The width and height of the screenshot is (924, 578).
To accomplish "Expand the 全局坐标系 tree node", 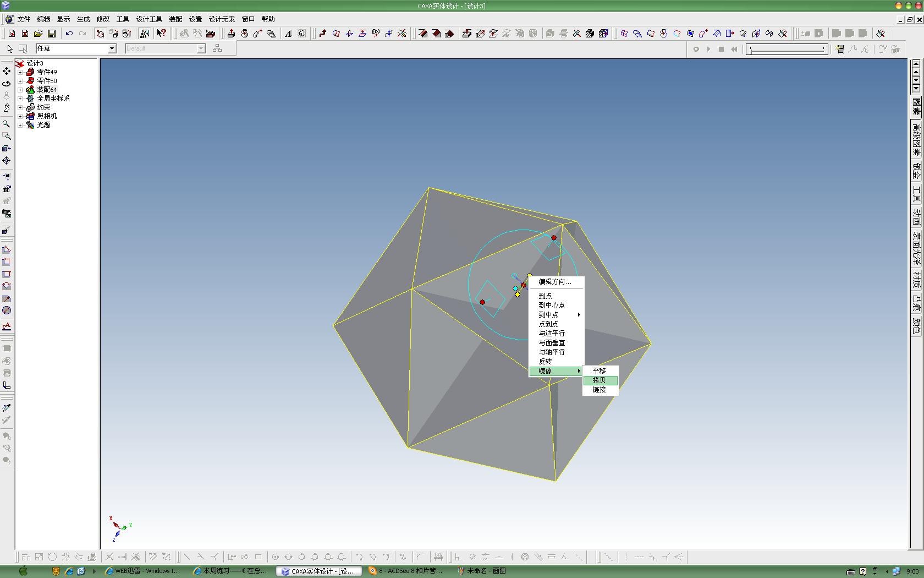I will (20, 99).
